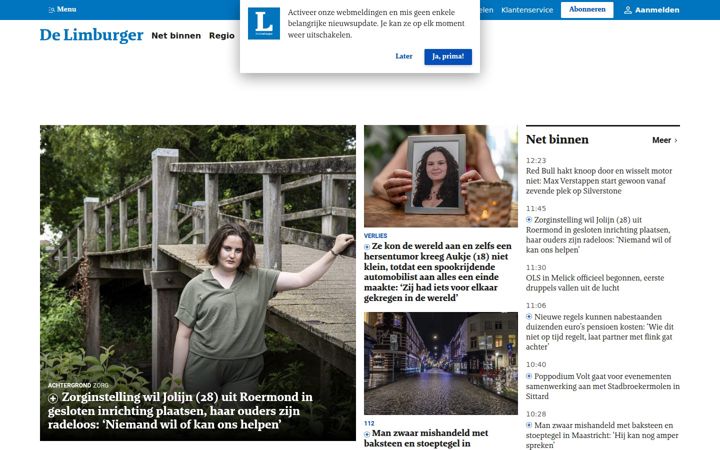Open Ze kon de wereld aan headline
This screenshot has height=450, width=720.
point(438,272)
